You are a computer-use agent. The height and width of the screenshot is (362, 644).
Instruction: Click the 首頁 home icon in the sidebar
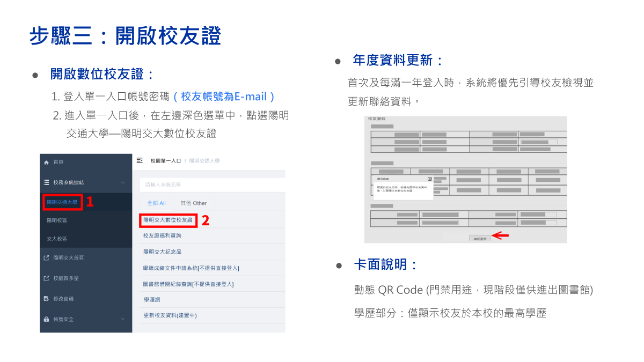[x=47, y=162]
